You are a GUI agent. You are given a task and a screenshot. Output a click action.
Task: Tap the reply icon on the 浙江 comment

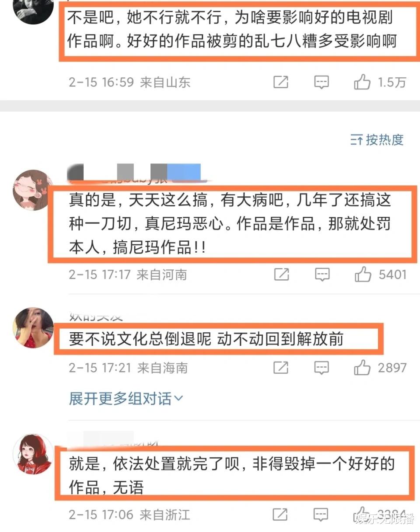pos(322,514)
